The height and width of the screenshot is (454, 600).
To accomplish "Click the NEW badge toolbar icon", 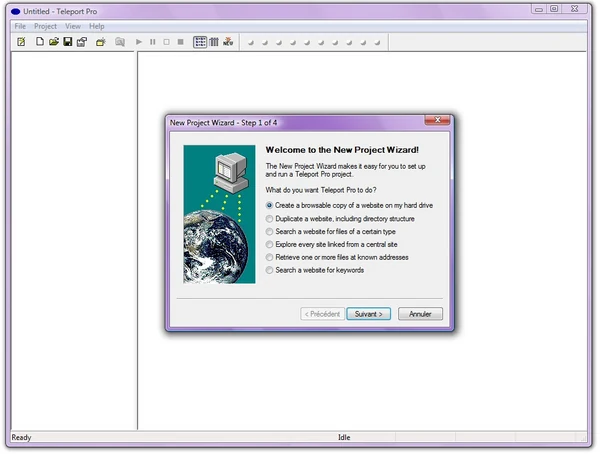I will click(228, 42).
